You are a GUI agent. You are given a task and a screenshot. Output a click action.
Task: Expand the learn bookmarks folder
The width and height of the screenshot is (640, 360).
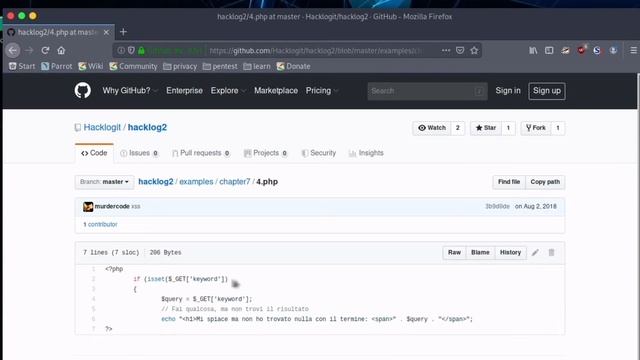coord(257,66)
